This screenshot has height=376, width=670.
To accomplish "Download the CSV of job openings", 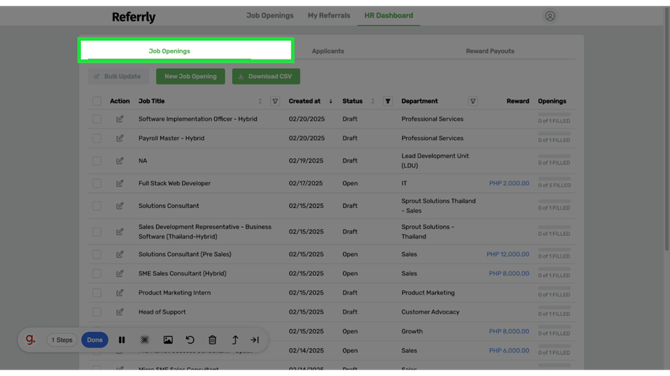I will click(x=266, y=76).
